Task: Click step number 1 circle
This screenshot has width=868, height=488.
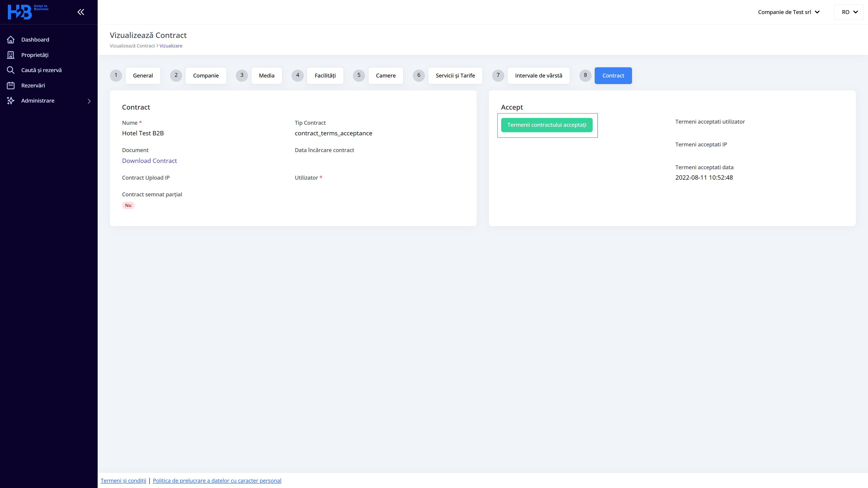Action: pyautogui.click(x=116, y=75)
